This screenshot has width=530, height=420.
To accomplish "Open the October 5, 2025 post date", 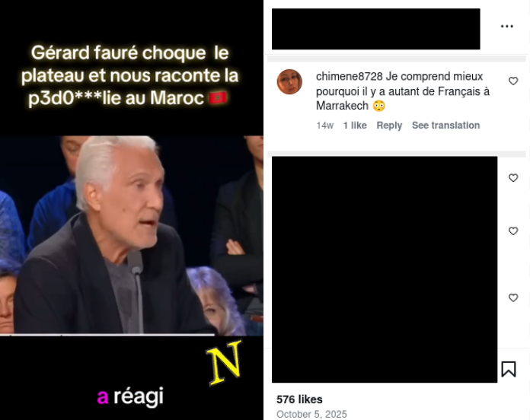I will point(311,414).
